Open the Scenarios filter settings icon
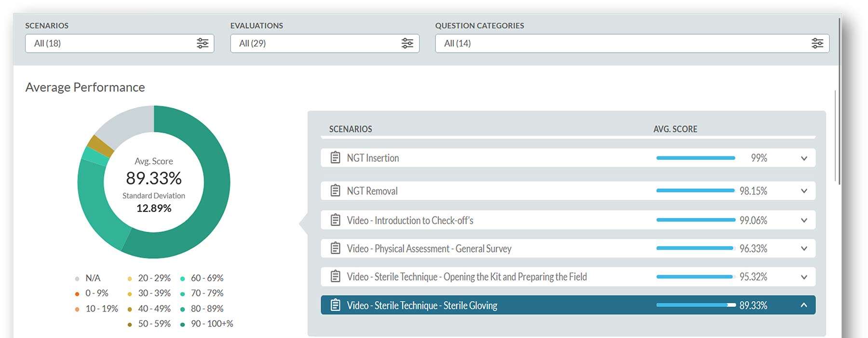Viewport: 868px width, 338px height. point(203,43)
